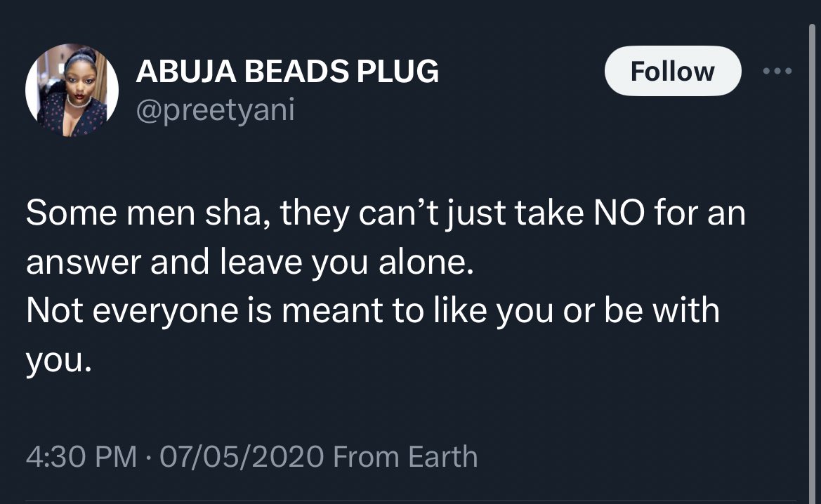
Task: Click the ABUJA BEADS PLUG profile picture
Action: (72, 91)
